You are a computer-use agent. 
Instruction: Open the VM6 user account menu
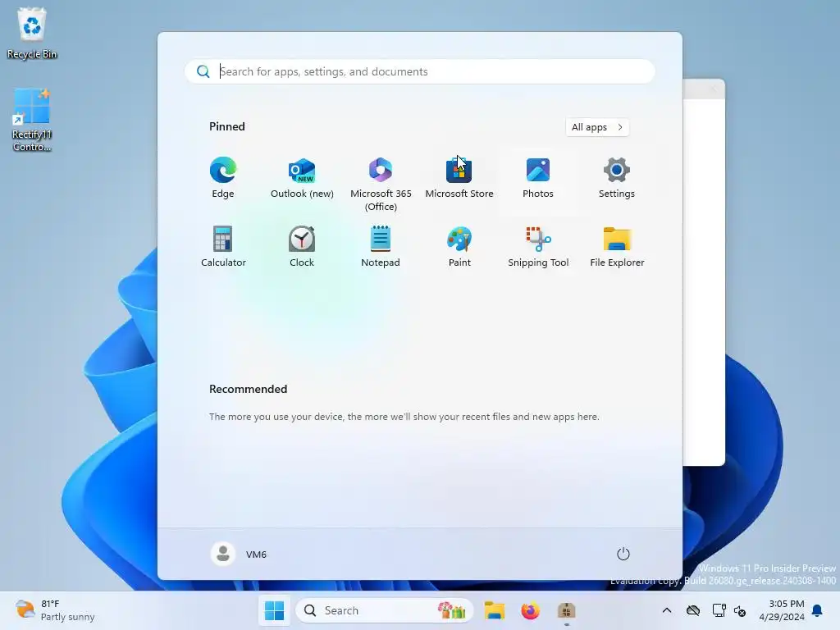239,554
